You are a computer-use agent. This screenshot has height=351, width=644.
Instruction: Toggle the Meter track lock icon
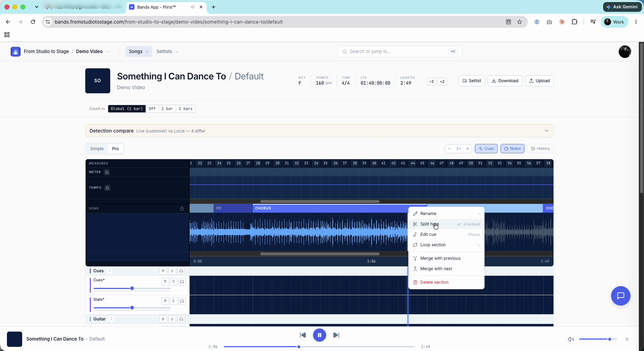tap(107, 172)
